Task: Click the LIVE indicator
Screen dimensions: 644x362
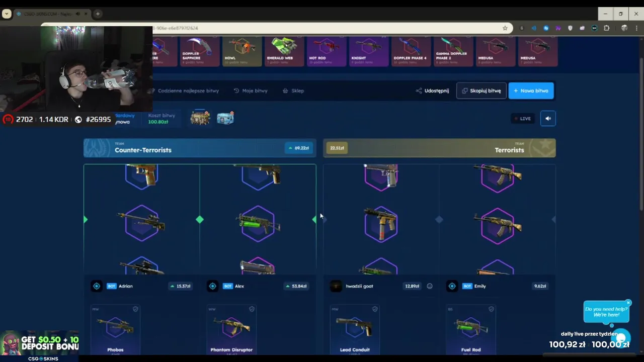Action: tap(523, 119)
